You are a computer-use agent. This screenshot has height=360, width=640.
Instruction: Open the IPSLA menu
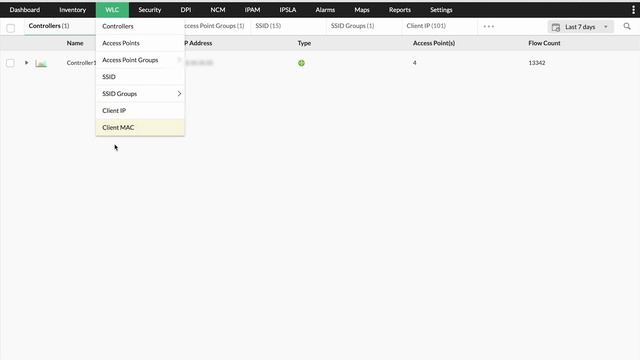[288, 10]
